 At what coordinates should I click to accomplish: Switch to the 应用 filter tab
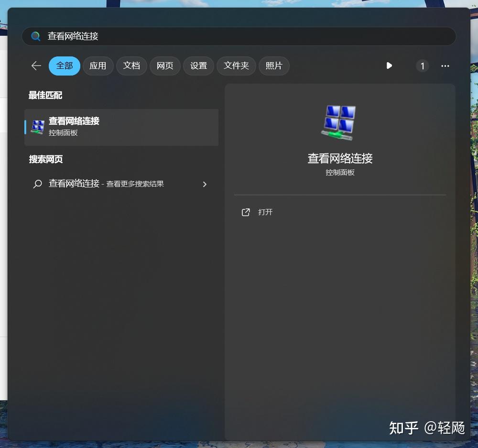pyautogui.click(x=98, y=66)
